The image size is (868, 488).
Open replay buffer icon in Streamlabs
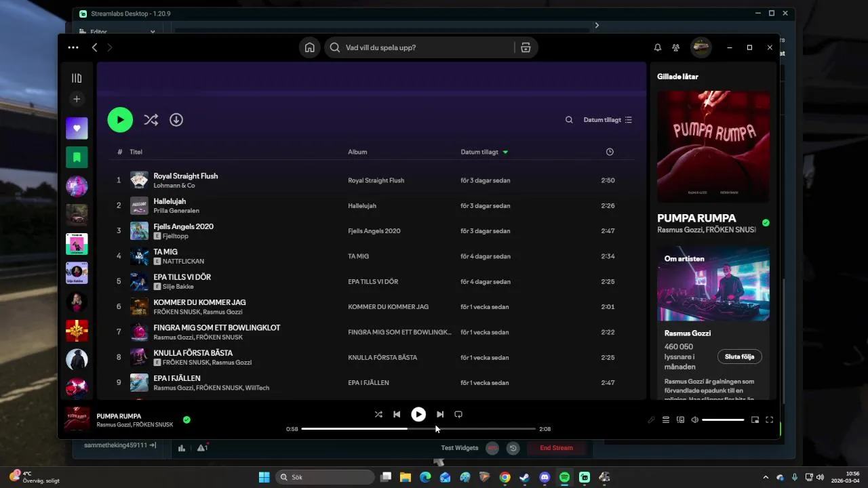513,448
